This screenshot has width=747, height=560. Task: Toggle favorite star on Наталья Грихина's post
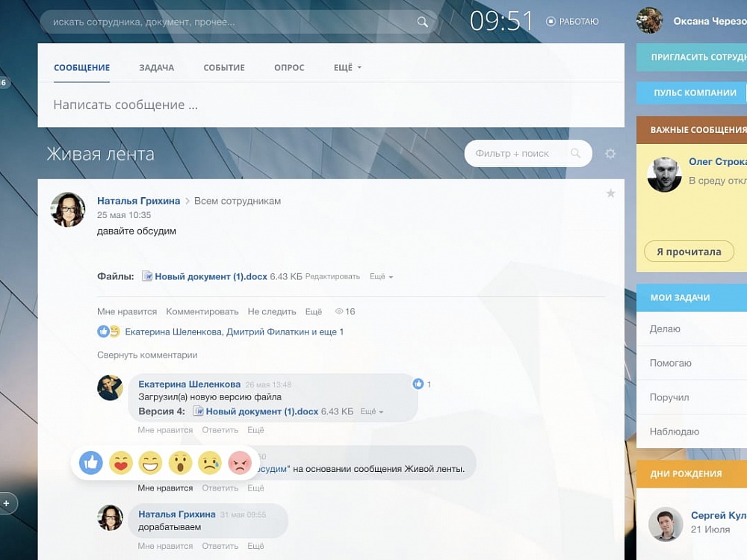(x=611, y=193)
